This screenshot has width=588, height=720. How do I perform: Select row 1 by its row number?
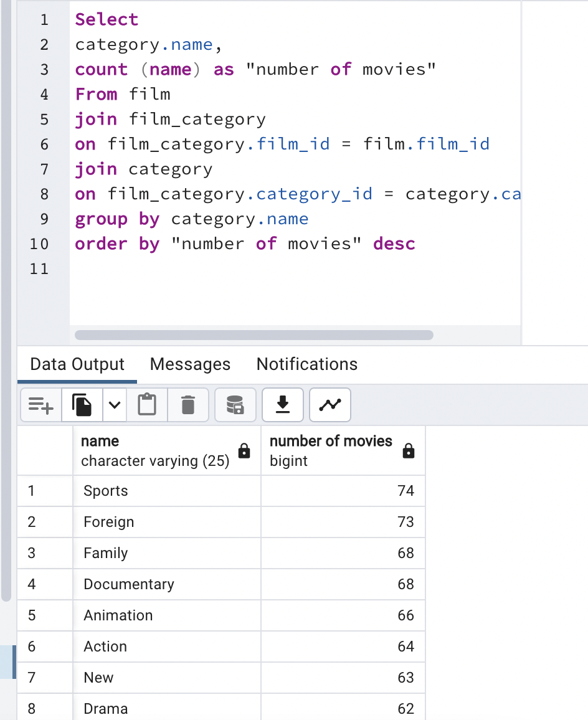[x=45, y=491]
